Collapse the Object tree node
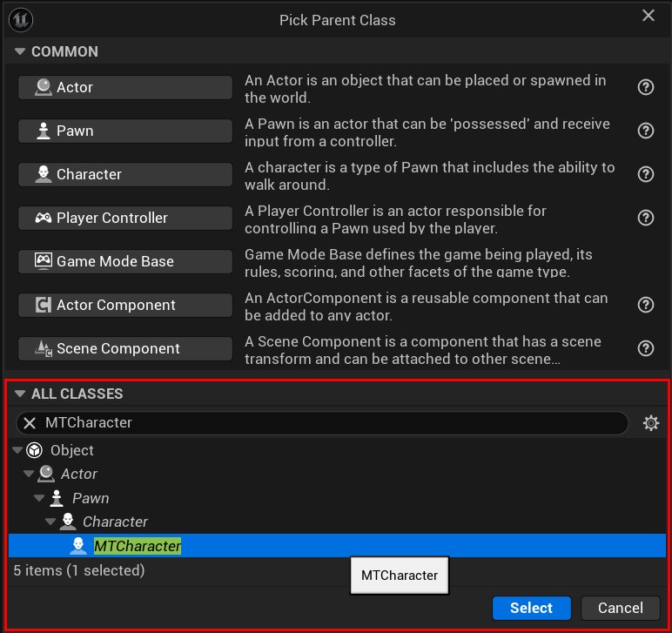This screenshot has height=633, width=672. coord(17,450)
